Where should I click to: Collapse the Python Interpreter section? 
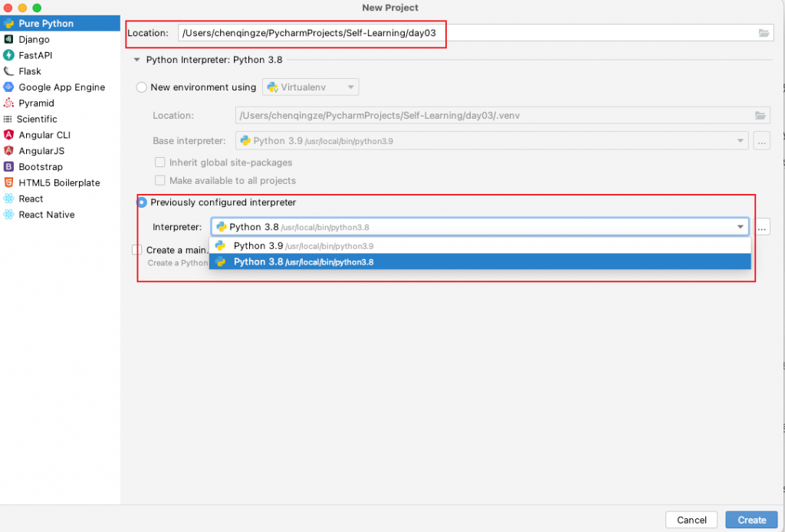click(x=136, y=60)
